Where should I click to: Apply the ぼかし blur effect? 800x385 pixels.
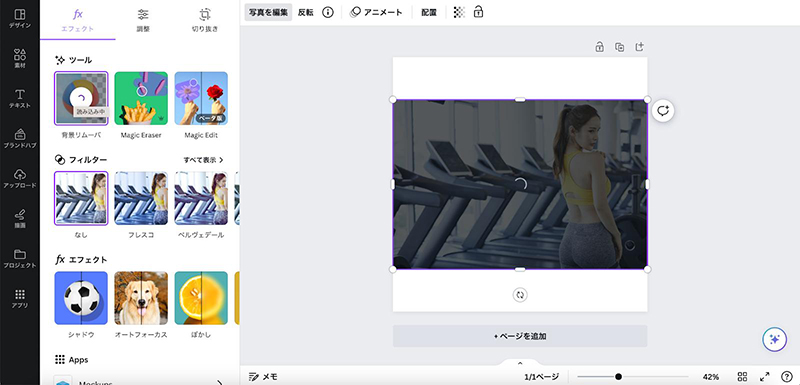pyautogui.click(x=201, y=298)
